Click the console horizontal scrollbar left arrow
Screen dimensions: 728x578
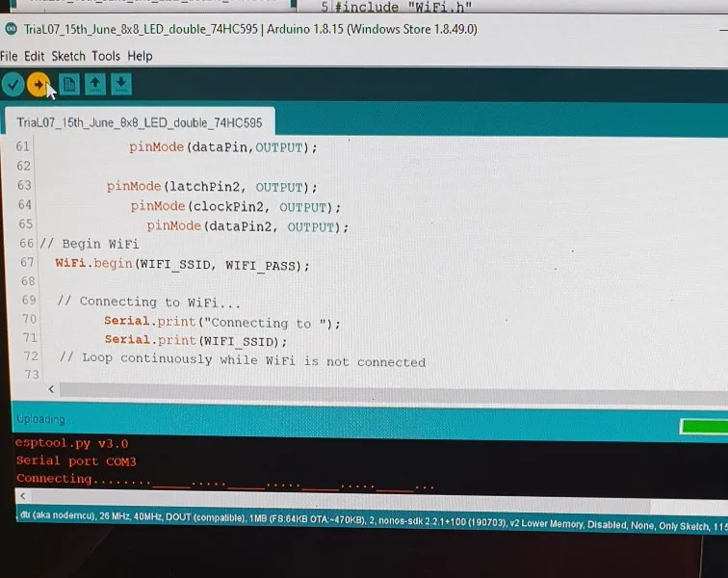tap(23, 496)
